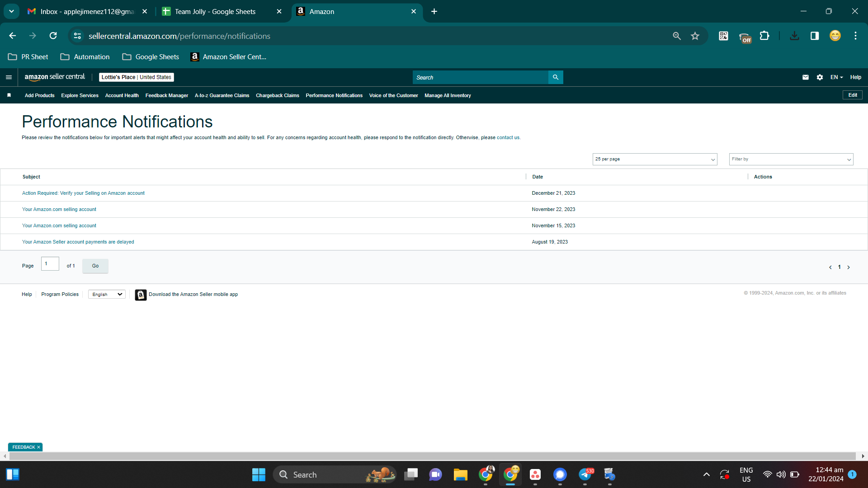
Task: Open Voice of the Customer
Action: tap(393, 95)
